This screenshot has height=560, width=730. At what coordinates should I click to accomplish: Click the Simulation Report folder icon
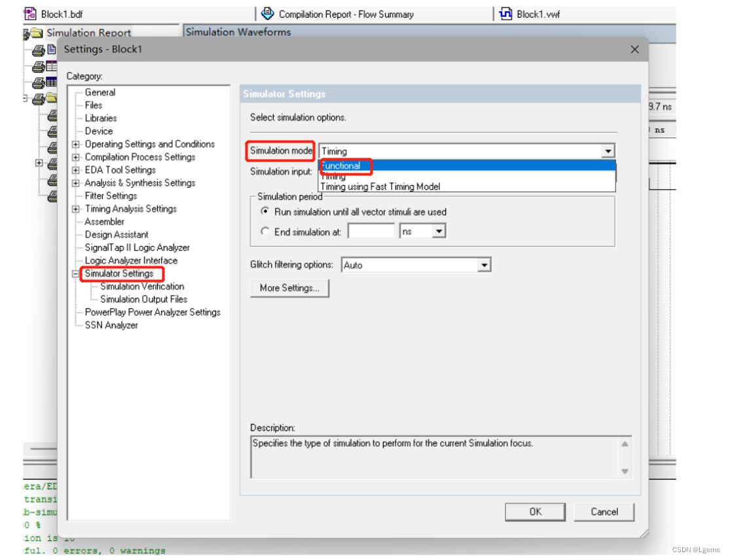click(x=36, y=32)
